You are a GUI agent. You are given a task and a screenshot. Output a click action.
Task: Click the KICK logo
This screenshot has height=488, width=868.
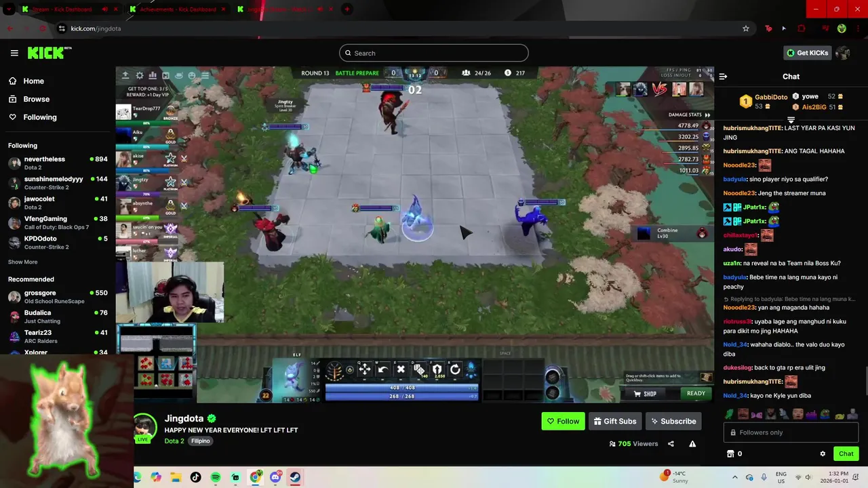coord(49,53)
